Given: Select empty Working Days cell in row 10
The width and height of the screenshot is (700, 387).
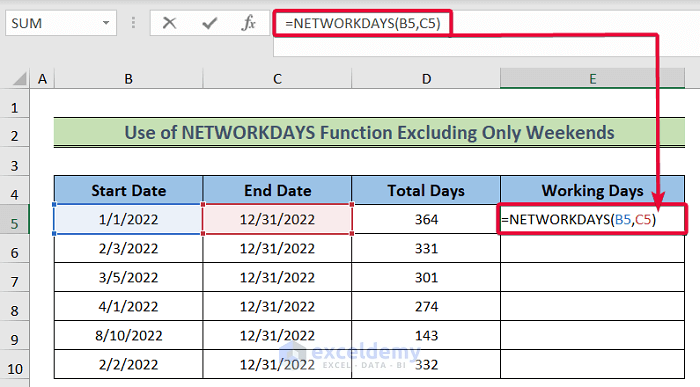Looking at the screenshot, I should click(x=592, y=364).
